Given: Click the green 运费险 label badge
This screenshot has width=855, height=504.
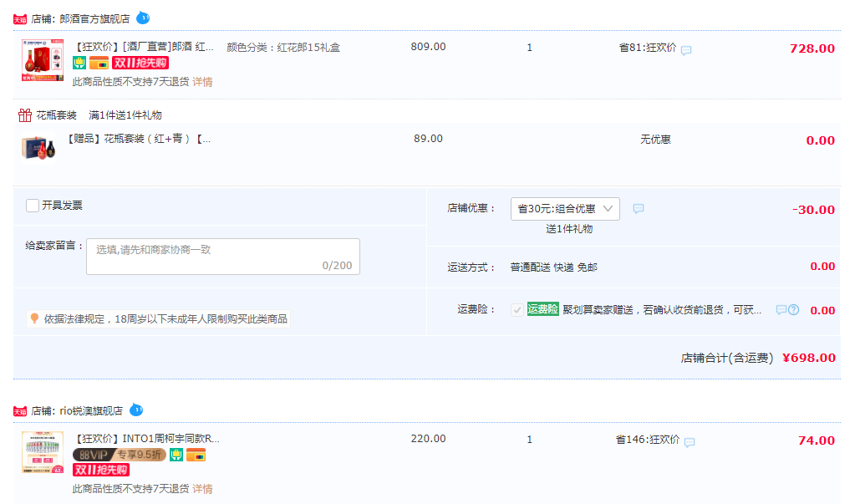Looking at the screenshot, I should 543,309.
